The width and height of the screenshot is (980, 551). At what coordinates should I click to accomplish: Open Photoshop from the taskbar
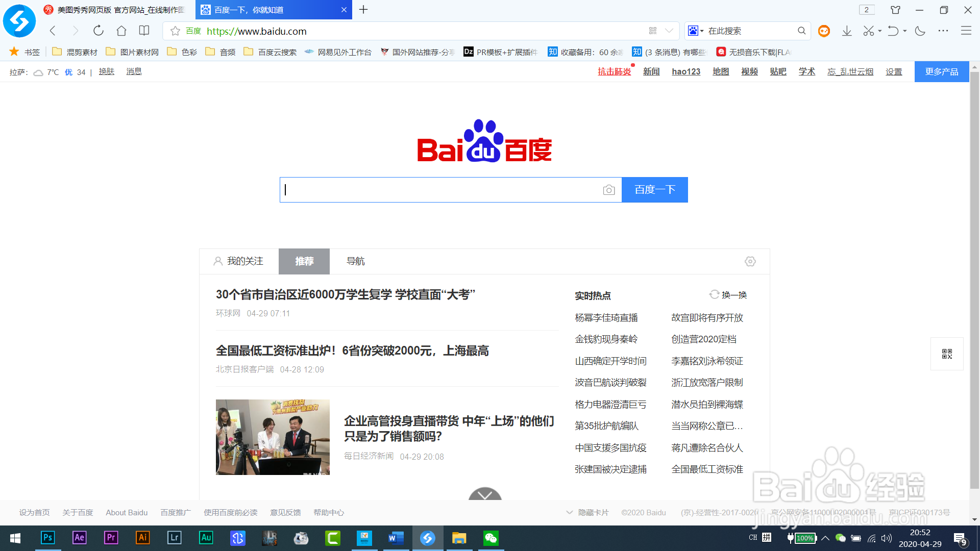pyautogui.click(x=47, y=538)
